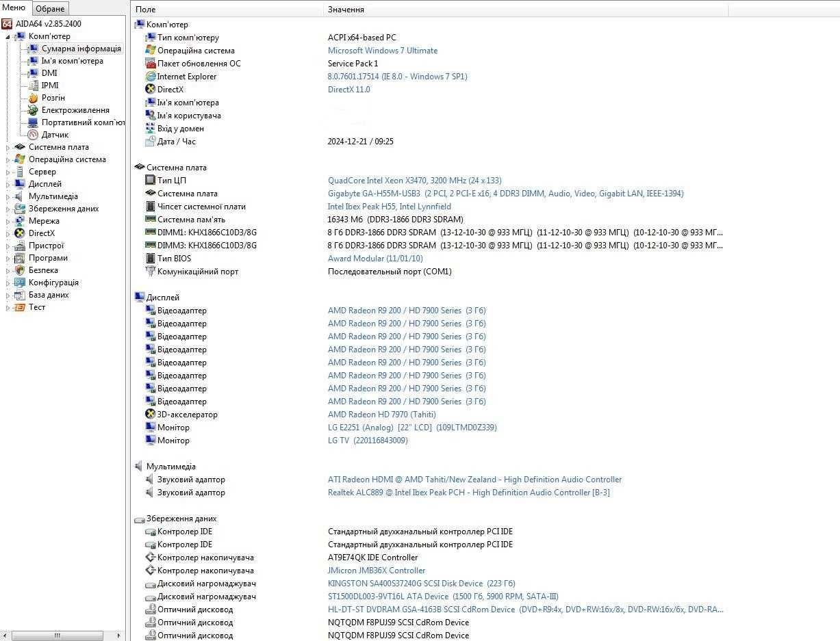Click the left tree scrollbar left arrow
The width and height of the screenshot is (840, 641).
[5, 636]
